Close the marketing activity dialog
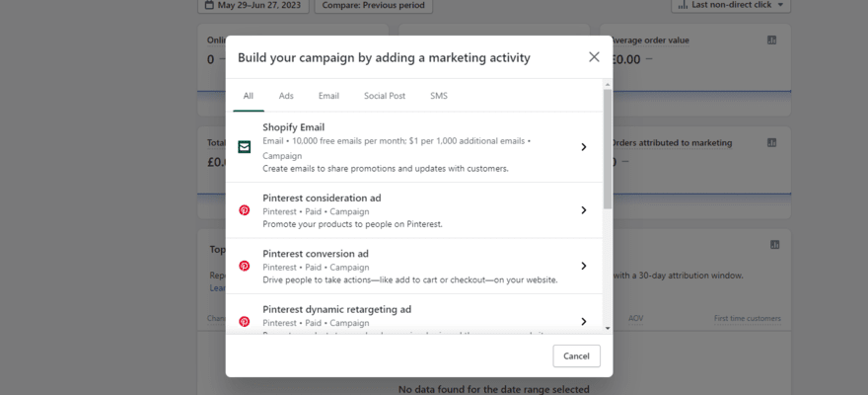The image size is (868, 395). click(594, 57)
